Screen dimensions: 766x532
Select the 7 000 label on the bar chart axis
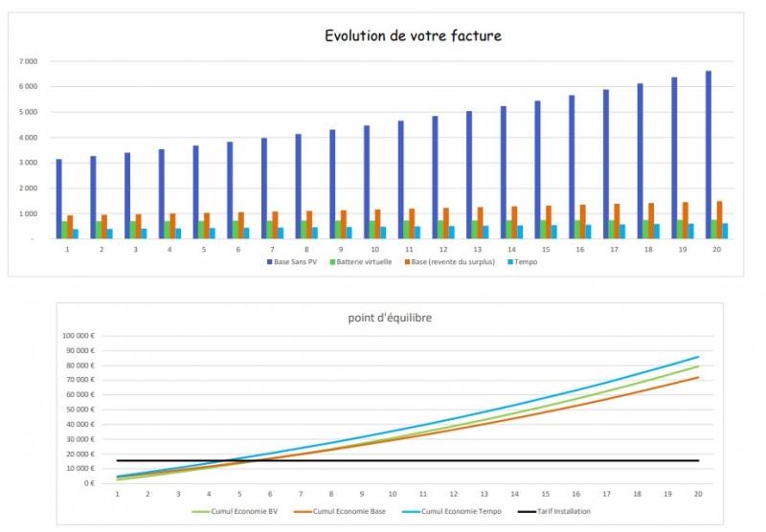pyautogui.click(x=27, y=61)
